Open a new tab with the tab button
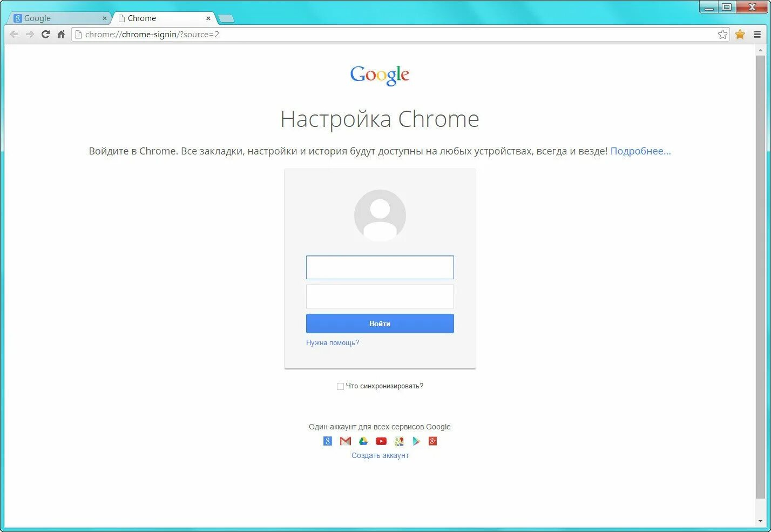This screenshot has width=771, height=532. click(226, 19)
